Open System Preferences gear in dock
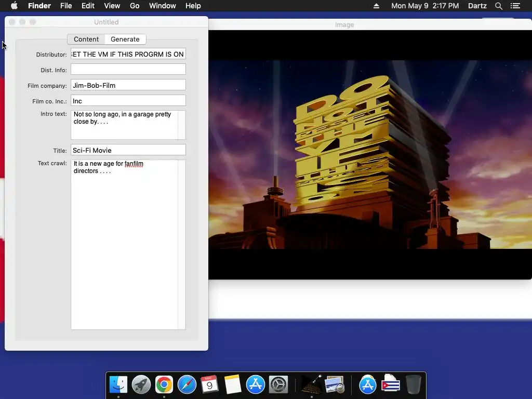Viewport: 532px width, 399px height. pos(278,384)
